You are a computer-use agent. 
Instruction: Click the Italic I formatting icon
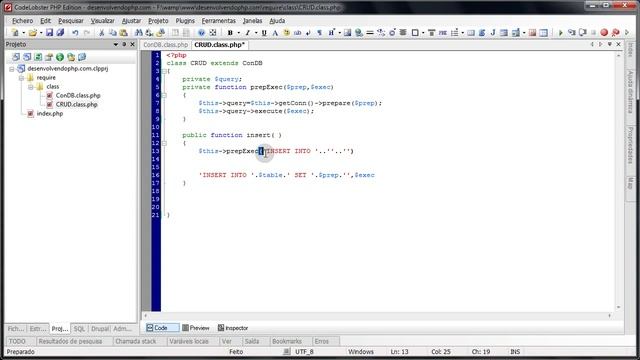click(247, 33)
